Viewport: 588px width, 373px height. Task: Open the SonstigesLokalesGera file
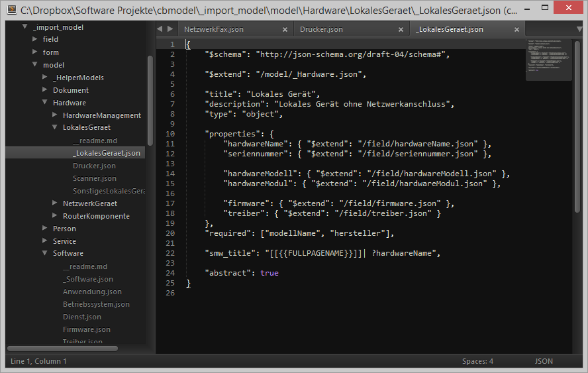(109, 191)
